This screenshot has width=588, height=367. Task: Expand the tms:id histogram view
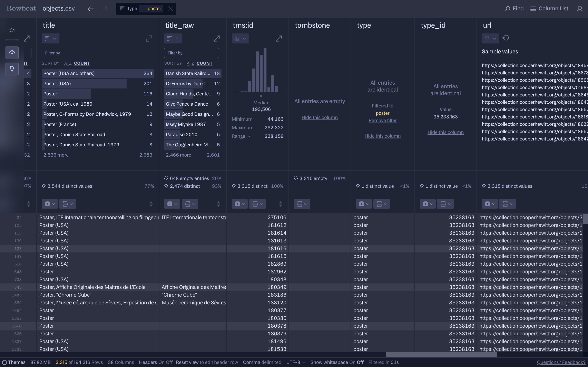[278, 39]
